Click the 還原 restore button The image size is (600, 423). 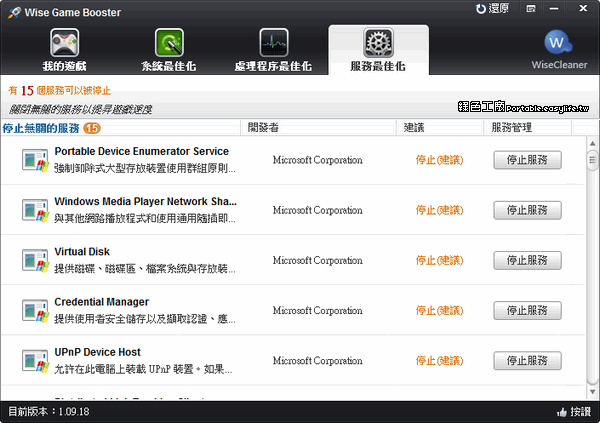tap(492, 8)
